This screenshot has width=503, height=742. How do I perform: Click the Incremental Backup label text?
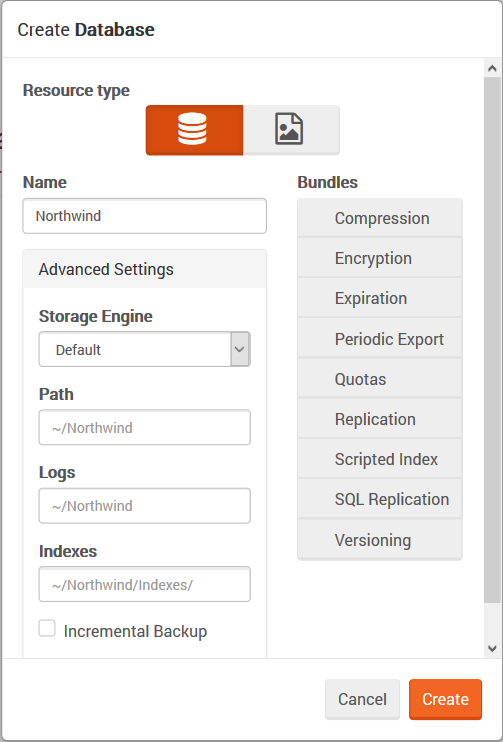pyautogui.click(x=135, y=631)
